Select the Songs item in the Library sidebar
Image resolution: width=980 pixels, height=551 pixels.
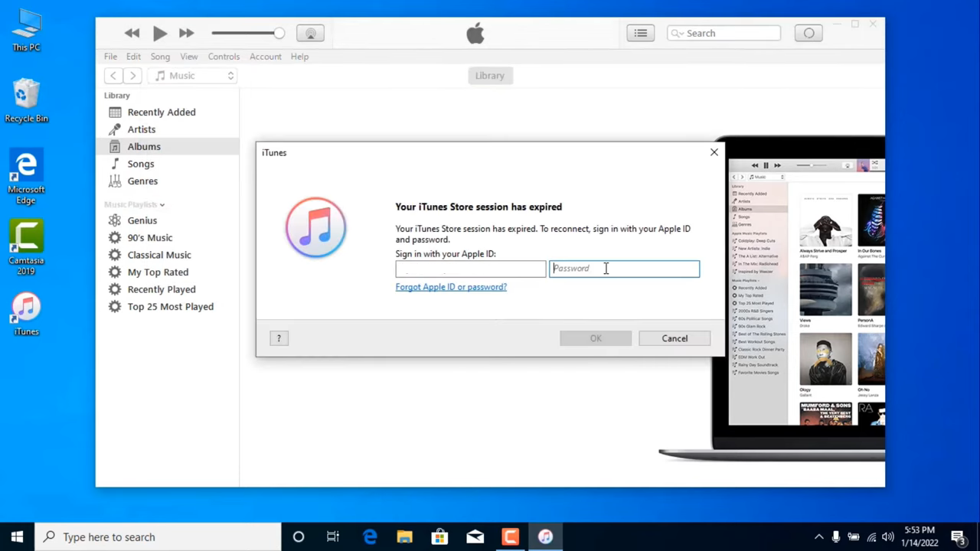coord(140,163)
